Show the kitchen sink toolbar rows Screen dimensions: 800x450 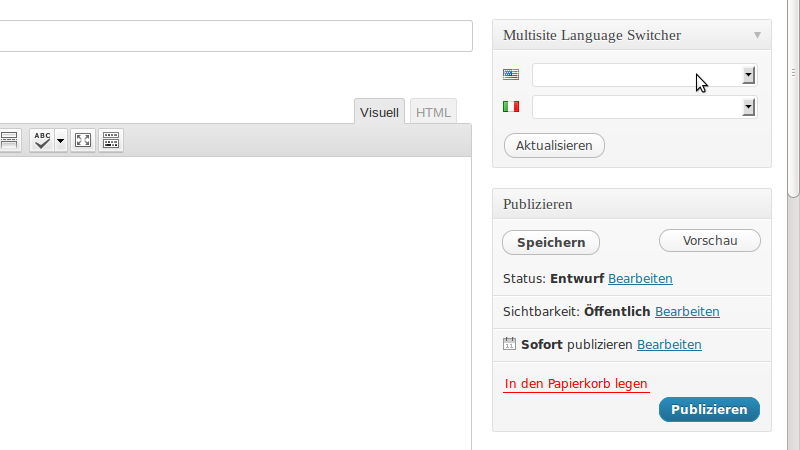[x=111, y=140]
